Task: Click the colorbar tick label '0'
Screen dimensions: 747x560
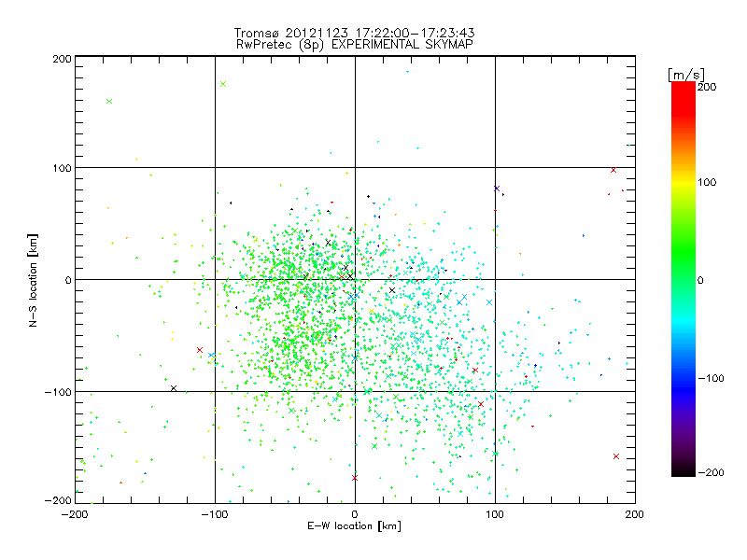Action: [x=700, y=280]
